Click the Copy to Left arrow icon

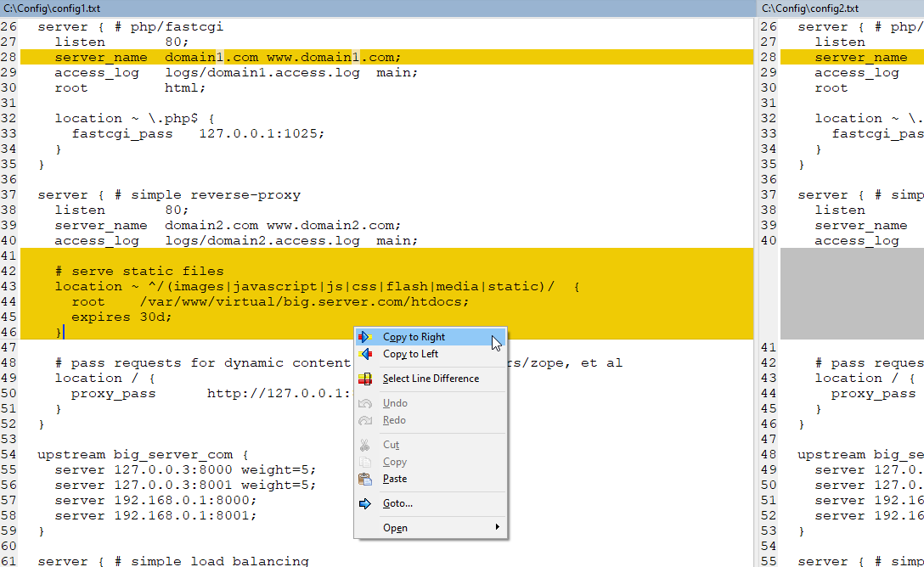(x=365, y=354)
